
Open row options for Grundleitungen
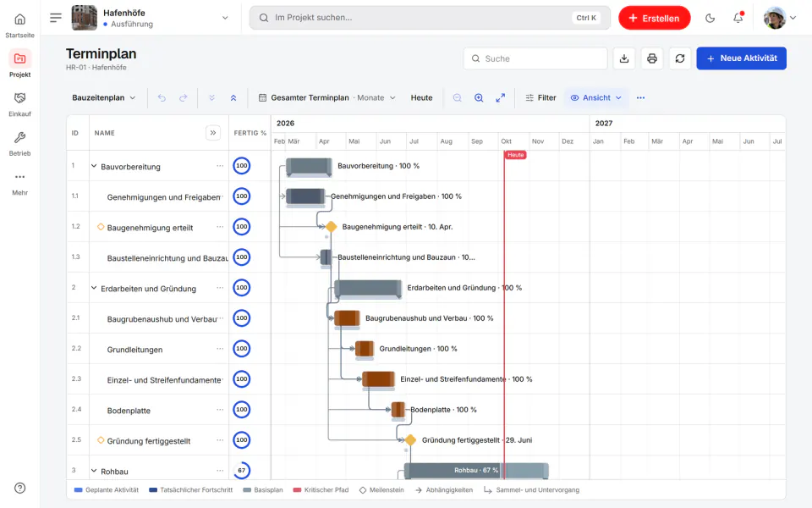pos(220,348)
